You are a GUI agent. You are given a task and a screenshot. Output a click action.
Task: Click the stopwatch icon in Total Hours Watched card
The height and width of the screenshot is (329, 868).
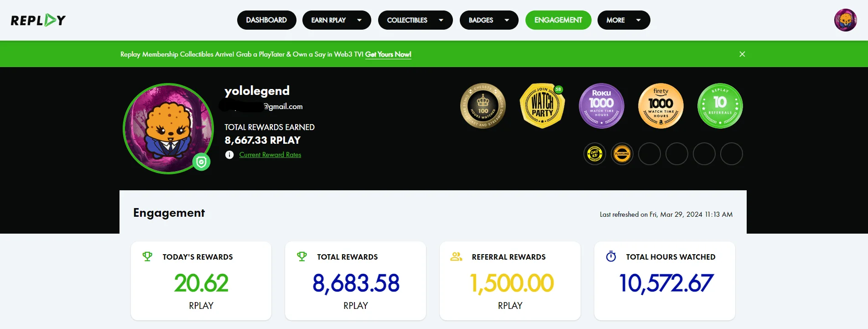(611, 256)
